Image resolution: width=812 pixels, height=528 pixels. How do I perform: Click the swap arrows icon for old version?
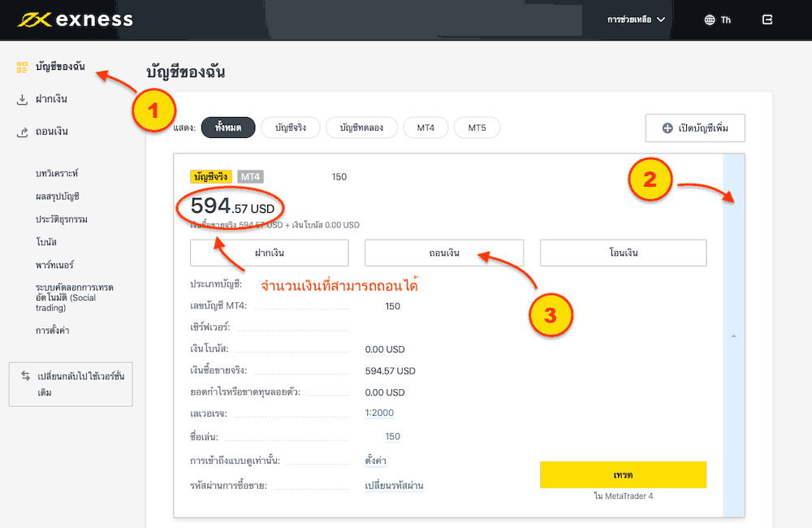25,375
